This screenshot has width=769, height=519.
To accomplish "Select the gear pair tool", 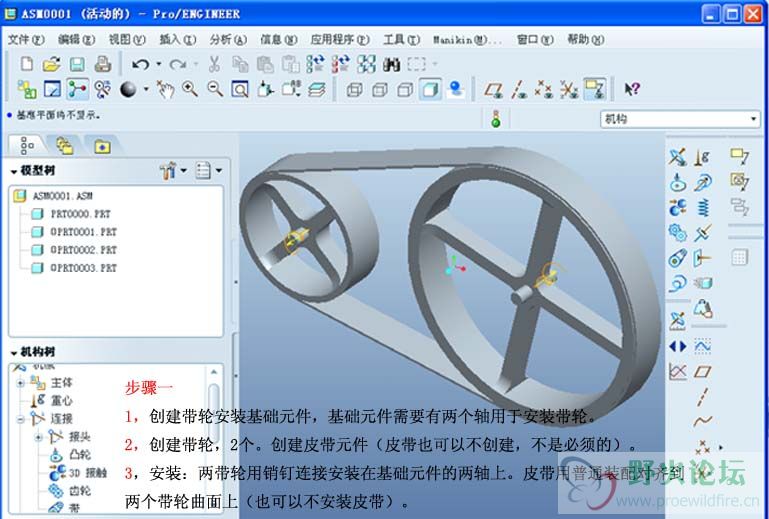I will (678, 233).
